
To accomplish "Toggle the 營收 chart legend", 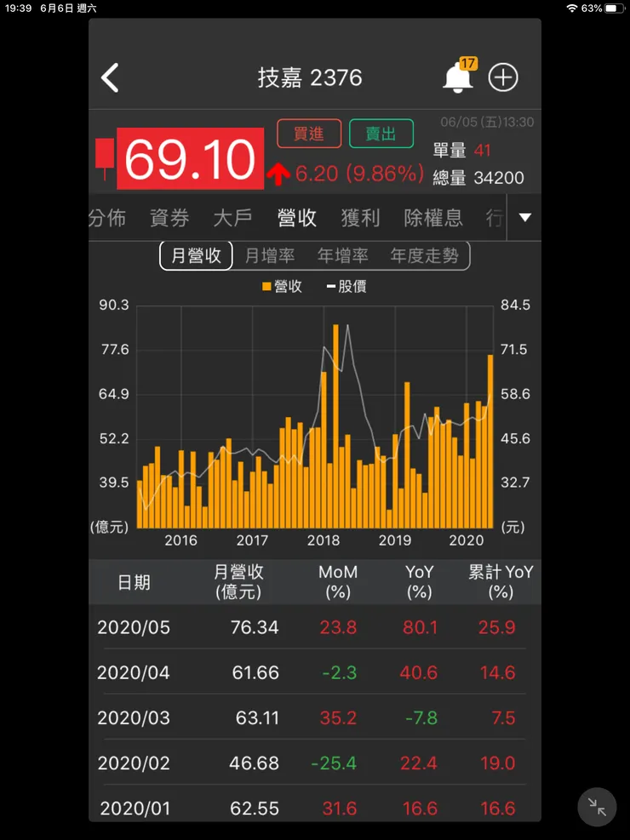I will (283, 287).
